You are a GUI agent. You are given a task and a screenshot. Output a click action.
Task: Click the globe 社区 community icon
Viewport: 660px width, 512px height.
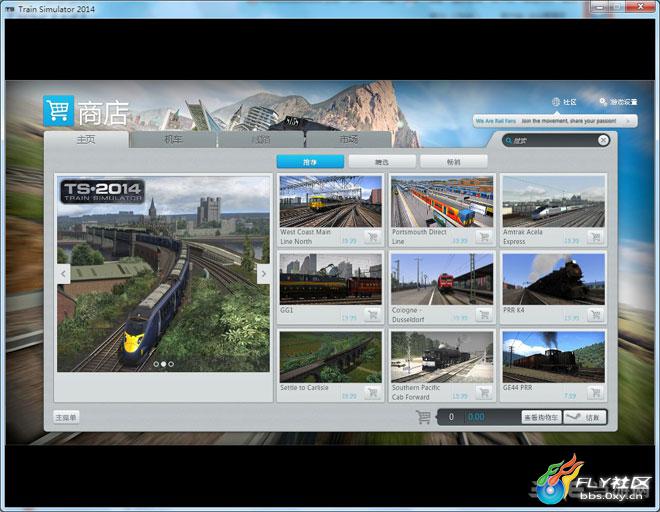point(556,101)
